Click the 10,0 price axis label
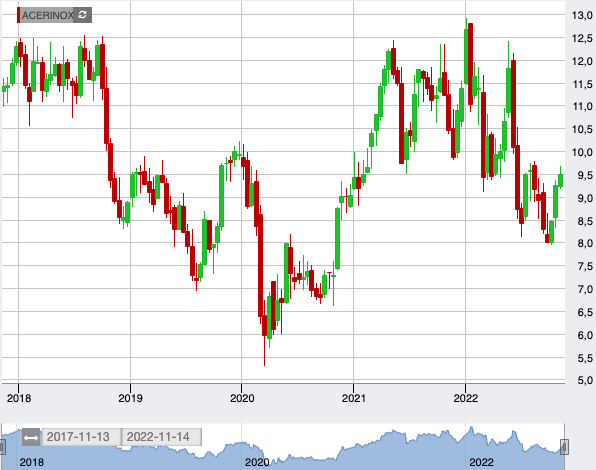Screen dimensions: 596x470 [582, 152]
